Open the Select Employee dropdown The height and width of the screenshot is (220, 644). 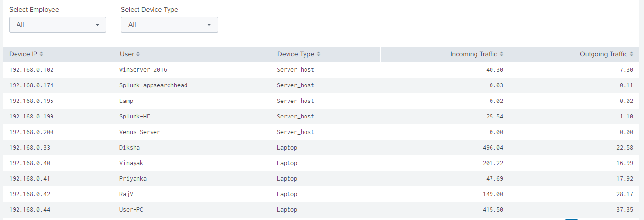(58, 25)
